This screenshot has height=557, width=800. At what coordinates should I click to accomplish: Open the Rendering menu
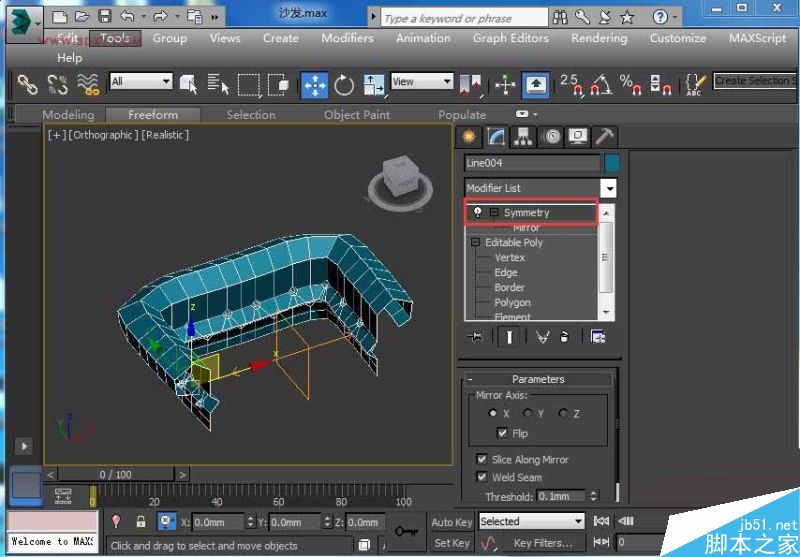pos(599,38)
